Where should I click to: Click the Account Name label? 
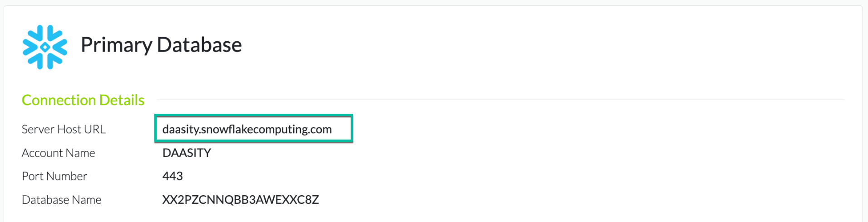[x=59, y=153]
